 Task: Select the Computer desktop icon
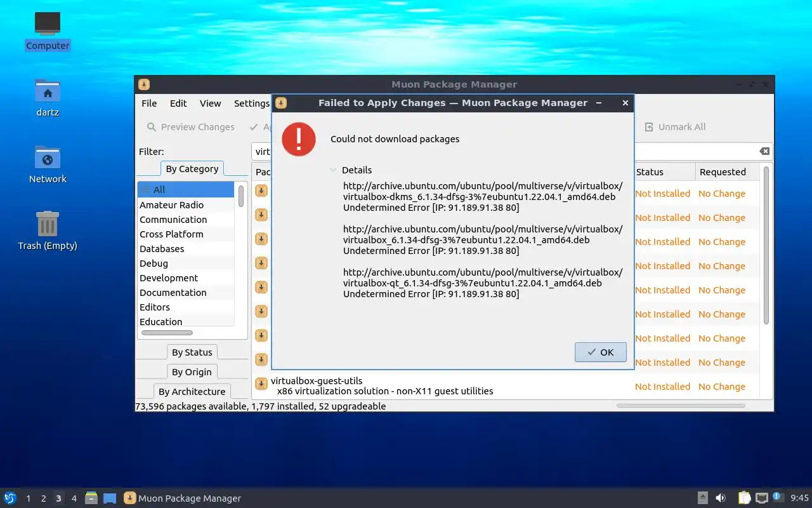[x=48, y=31]
